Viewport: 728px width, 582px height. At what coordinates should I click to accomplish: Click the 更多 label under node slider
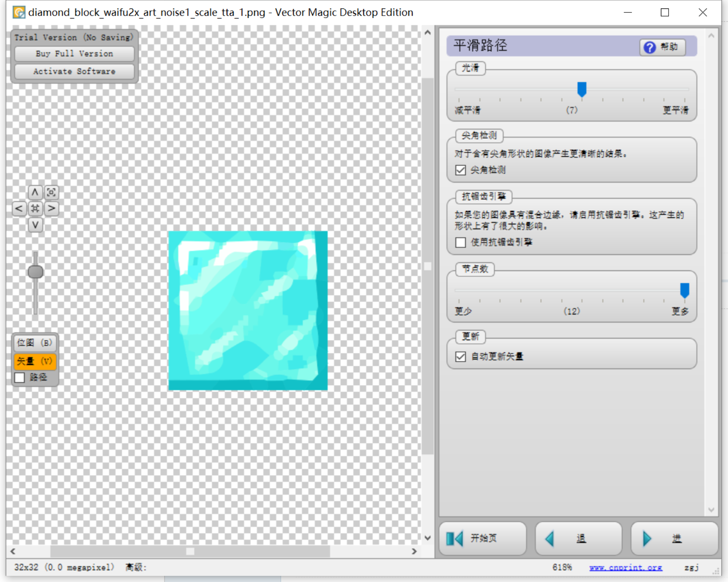[680, 311]
